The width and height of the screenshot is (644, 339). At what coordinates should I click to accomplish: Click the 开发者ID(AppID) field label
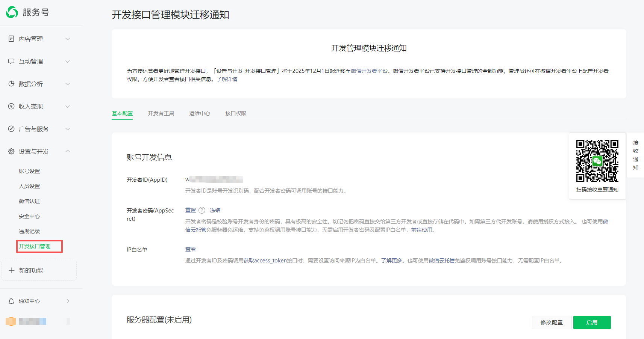click(x=147, y=180)
